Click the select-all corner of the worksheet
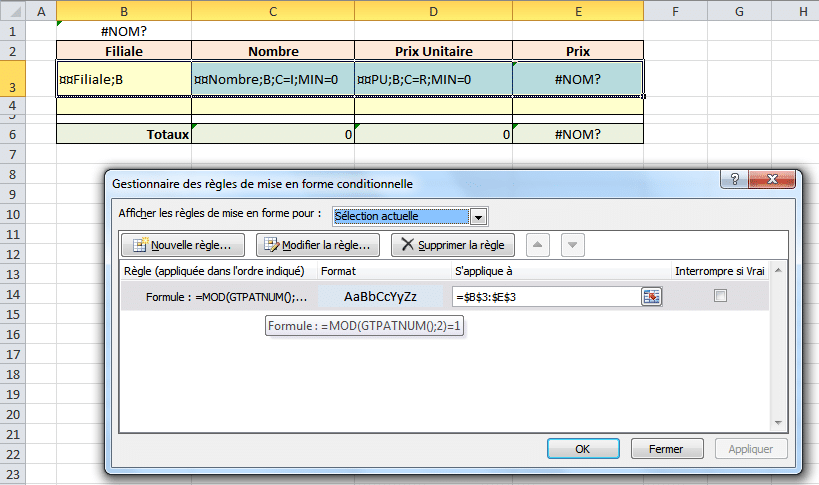The width and height of the screenshot is (819, 485). [x=13, y=10]
